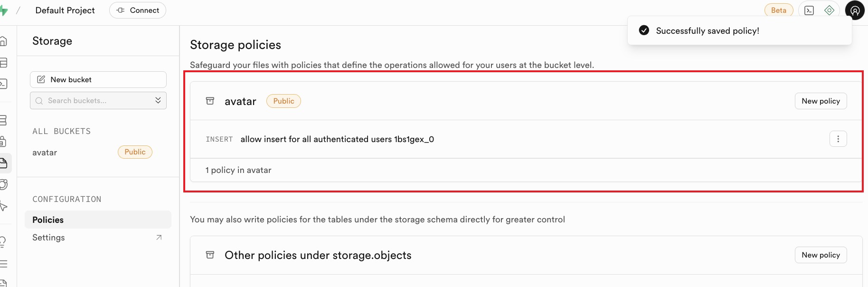The height and width of the screenshot is (287, 868).
Task: Focus the Search buckets input field
Action: pos(93,101)
